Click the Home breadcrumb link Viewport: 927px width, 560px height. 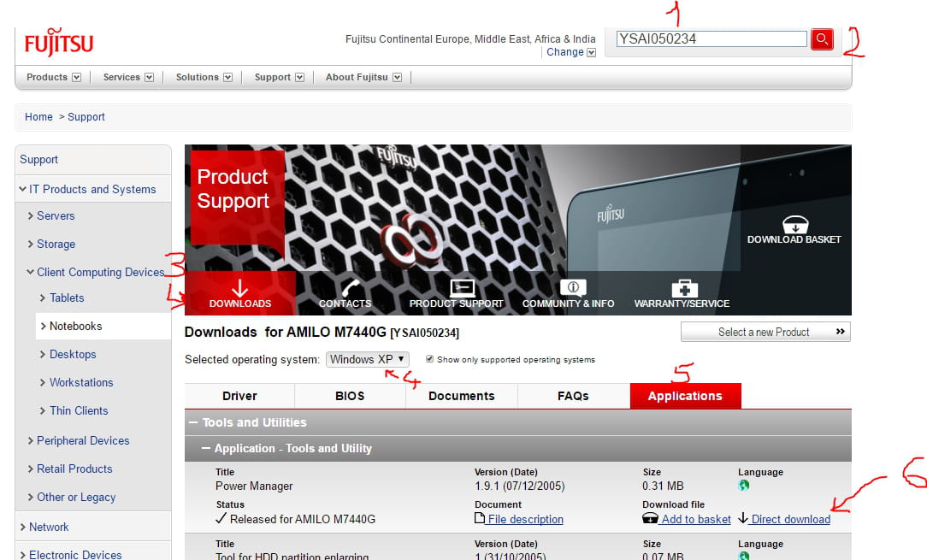point(38,116)
